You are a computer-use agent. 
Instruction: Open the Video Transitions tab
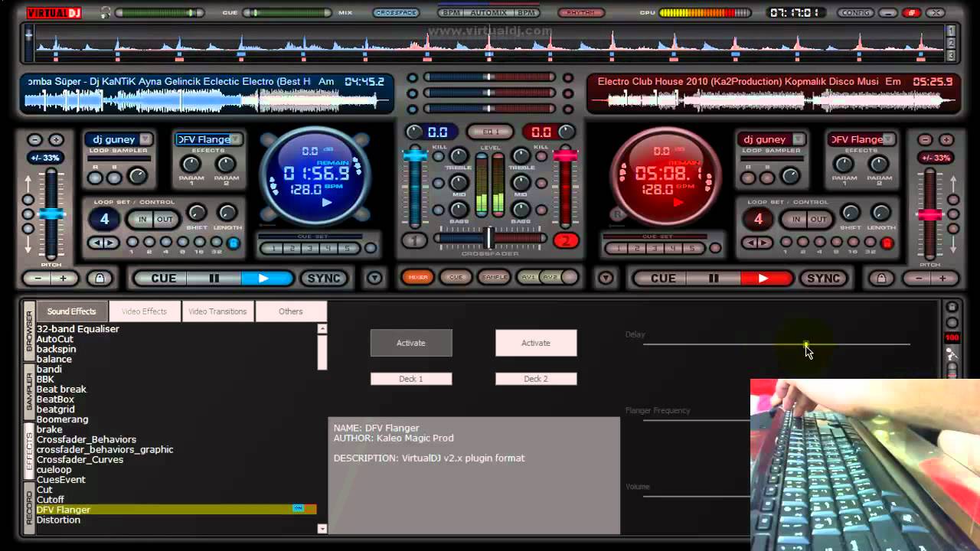[x=217, y=311]
